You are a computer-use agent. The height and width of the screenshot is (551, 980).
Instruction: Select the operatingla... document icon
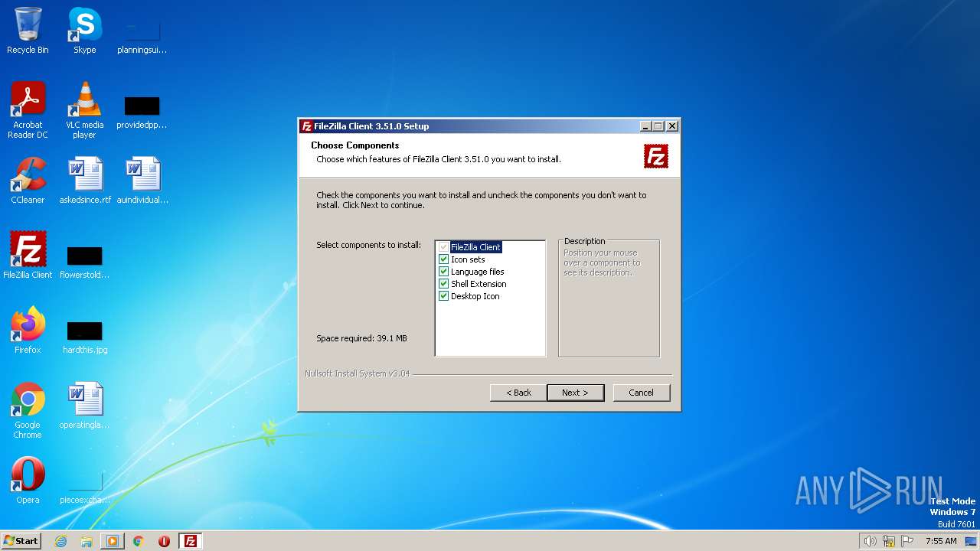tap(84, 406)
